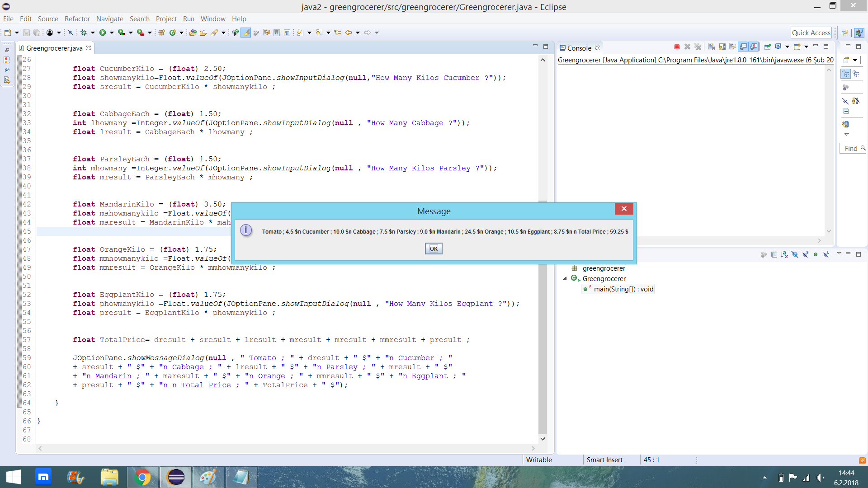868x488 pixels.
Task: Create a New Java Class icon
Action: click(172, 33)
